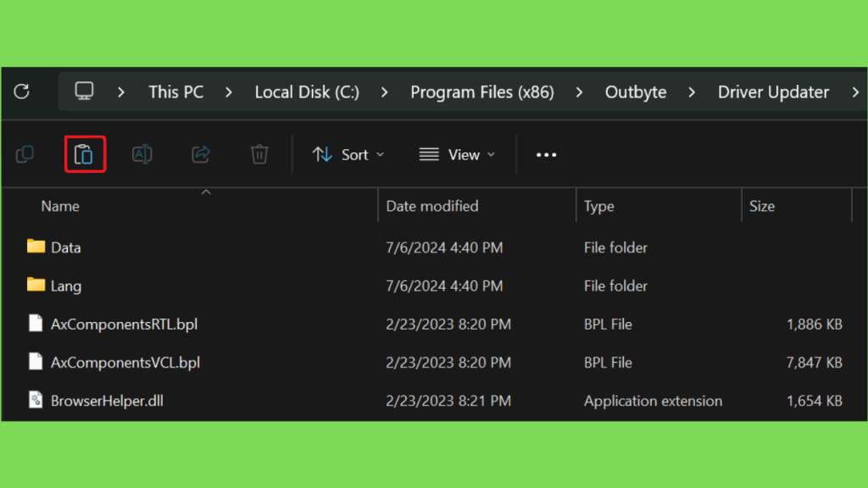Sort by the Size column header
The height and width of the screenshot is (488, 868).
[x=762, y=207]
